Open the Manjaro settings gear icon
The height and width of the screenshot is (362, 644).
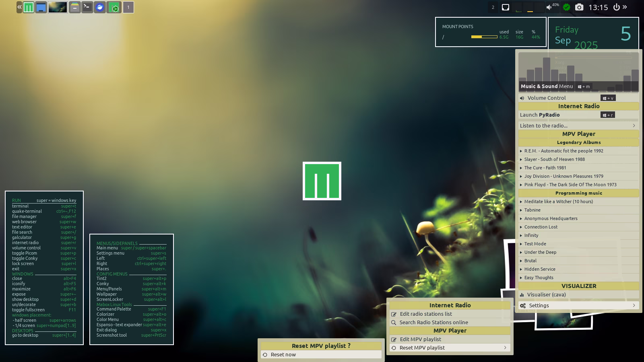pyautogui.click(x=114, y=7)
